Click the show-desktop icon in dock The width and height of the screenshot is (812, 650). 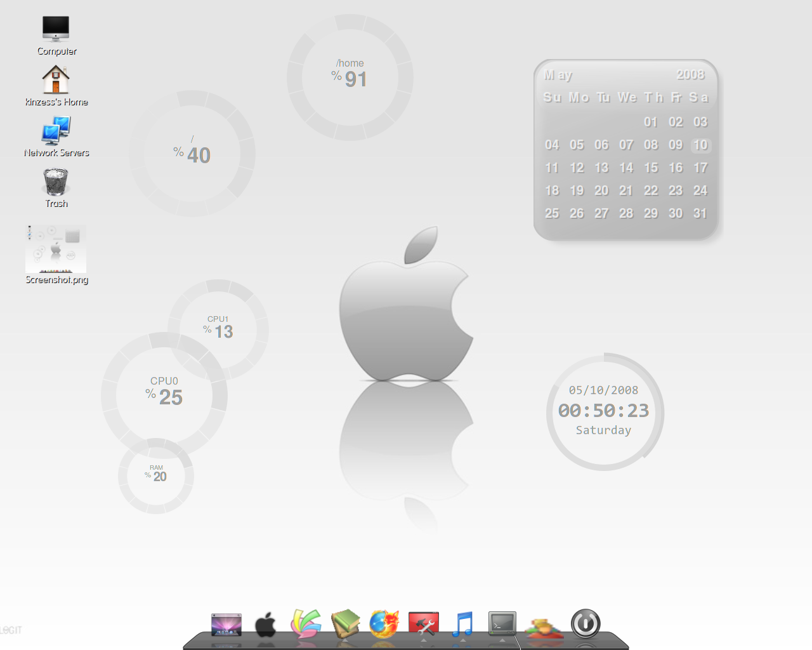[x=226, y=625]
